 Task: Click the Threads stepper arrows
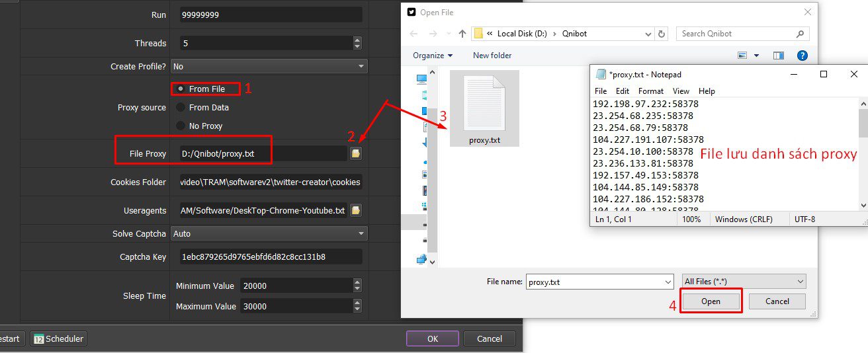pos(357,43)
